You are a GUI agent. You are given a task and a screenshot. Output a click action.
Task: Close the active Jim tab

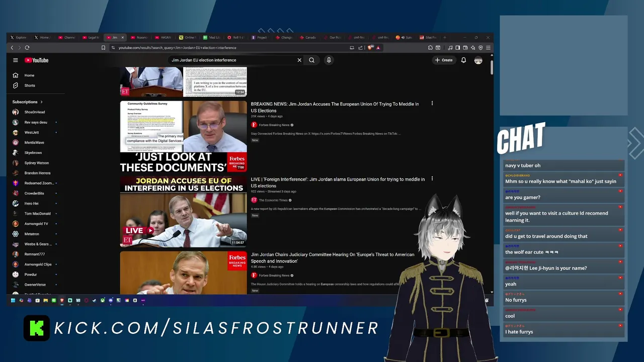coord(122,38)
